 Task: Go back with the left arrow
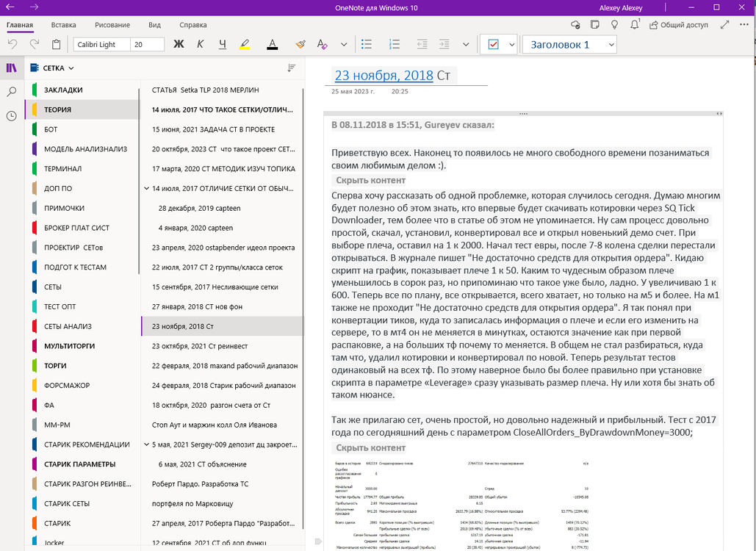[10, 7]
